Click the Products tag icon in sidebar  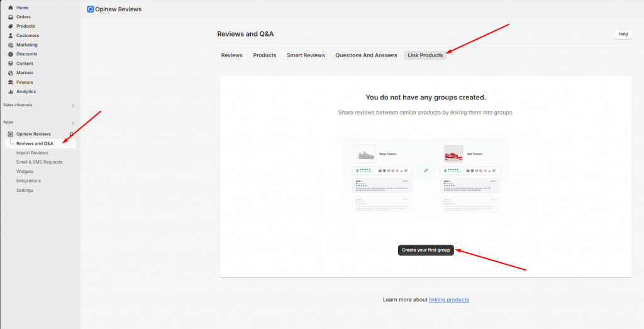[x=10, y=26]
